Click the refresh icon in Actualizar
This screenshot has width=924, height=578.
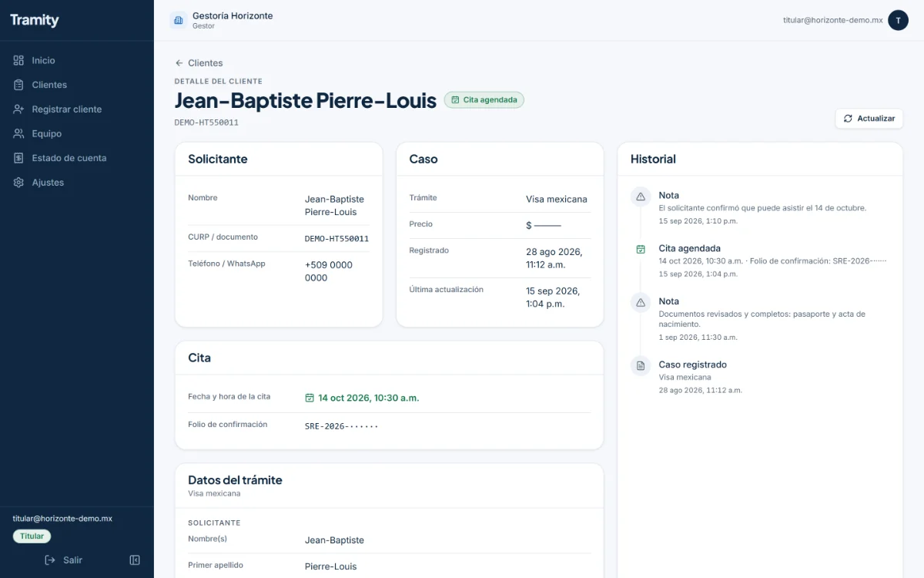[848, 119]
